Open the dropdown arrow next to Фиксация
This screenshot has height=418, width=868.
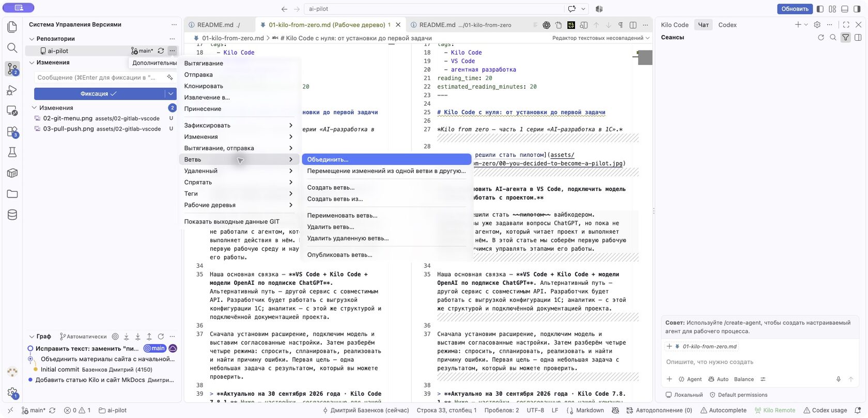[171, 93]
